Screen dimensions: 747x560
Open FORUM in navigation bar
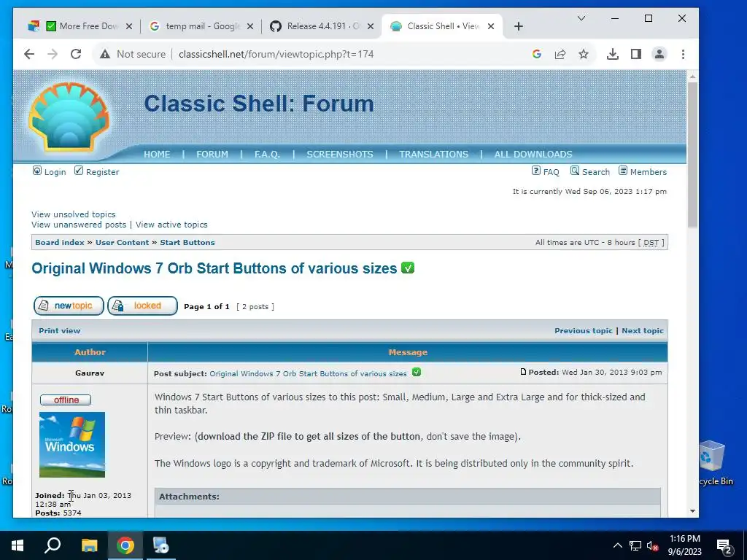pos(212,155)
